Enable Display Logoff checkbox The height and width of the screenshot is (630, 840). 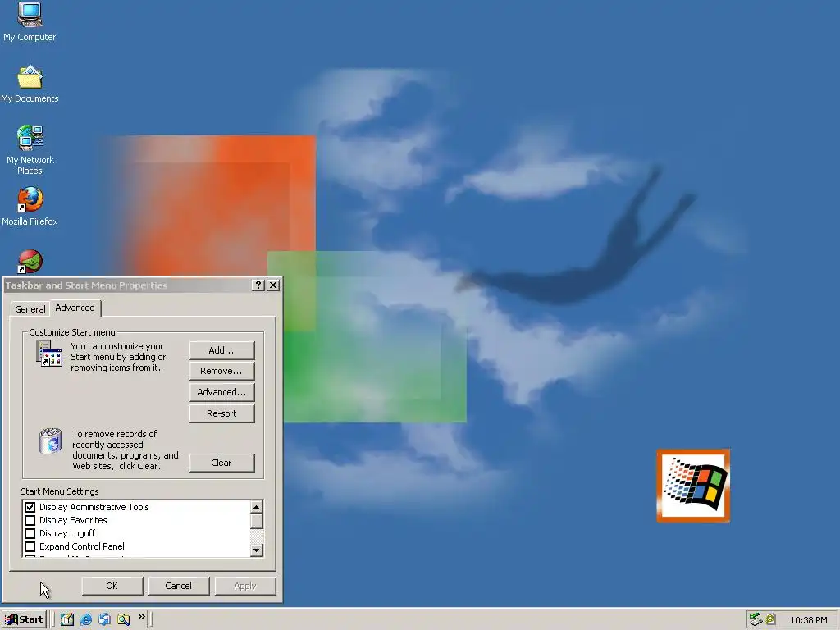(30, 533)
